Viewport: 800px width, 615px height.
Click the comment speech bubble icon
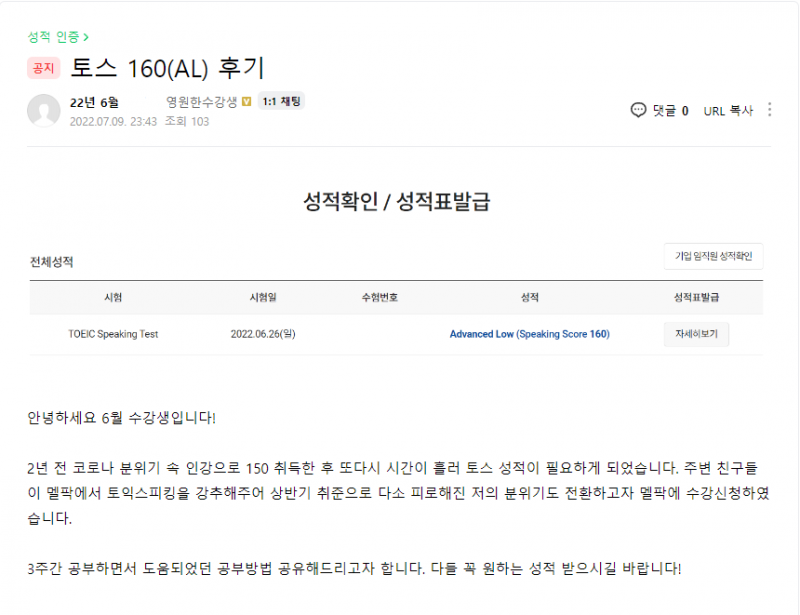click(x=638, y=110)
